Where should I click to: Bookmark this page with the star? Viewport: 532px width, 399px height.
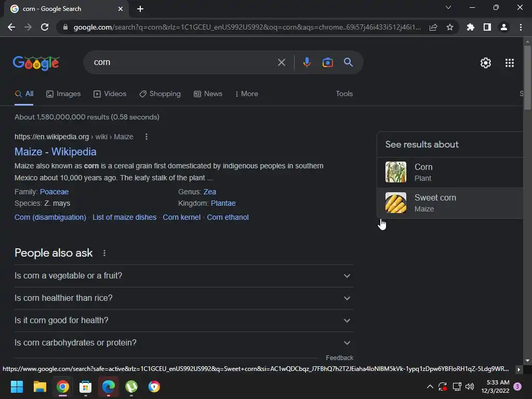450,27
